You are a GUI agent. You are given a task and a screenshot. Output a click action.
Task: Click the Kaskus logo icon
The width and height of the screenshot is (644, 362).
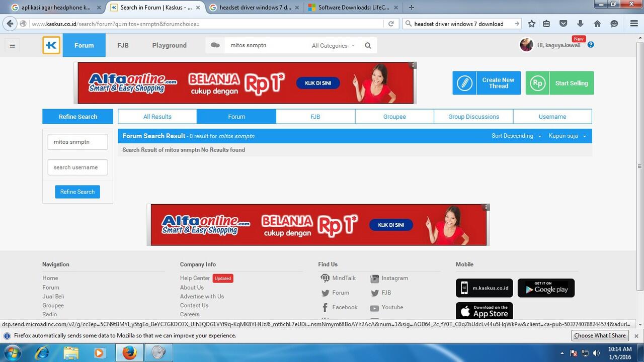click(x=51, y=45)
